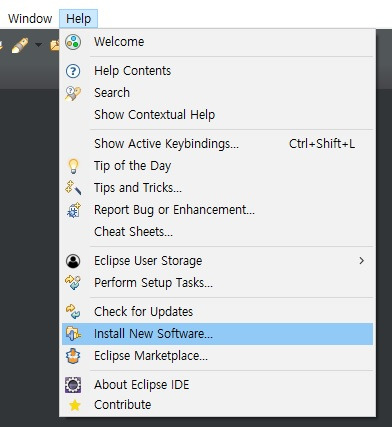Click the Ctrl+Shift+L shortcut text
The height and width of the screenshot is (427, 392).
click(x=322, y=144)
